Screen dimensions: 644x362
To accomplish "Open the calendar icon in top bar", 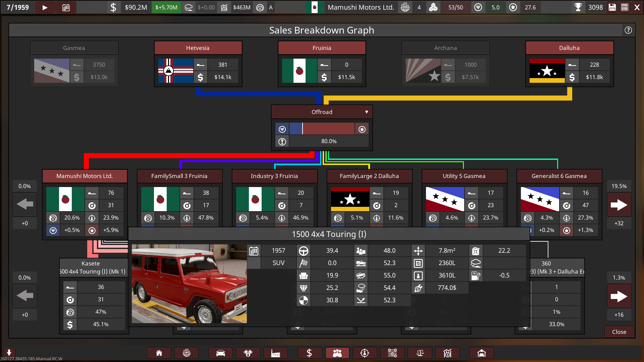I will 66,7.
